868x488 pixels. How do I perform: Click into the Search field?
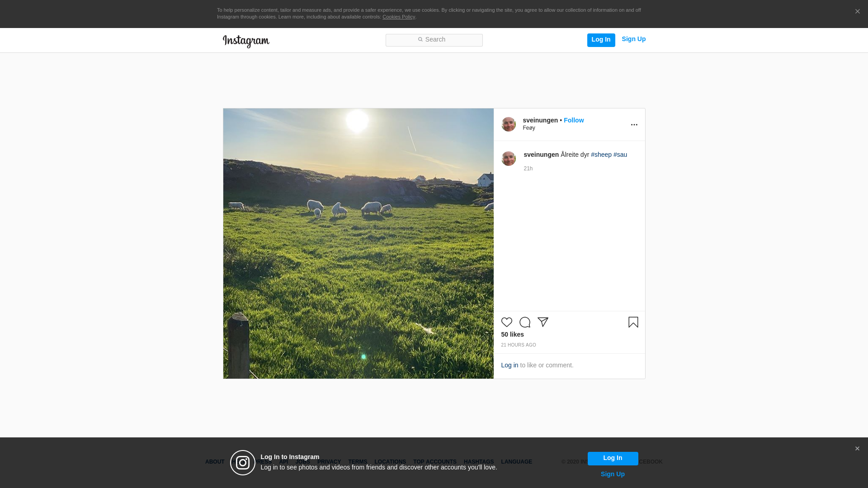pos(434,40)
